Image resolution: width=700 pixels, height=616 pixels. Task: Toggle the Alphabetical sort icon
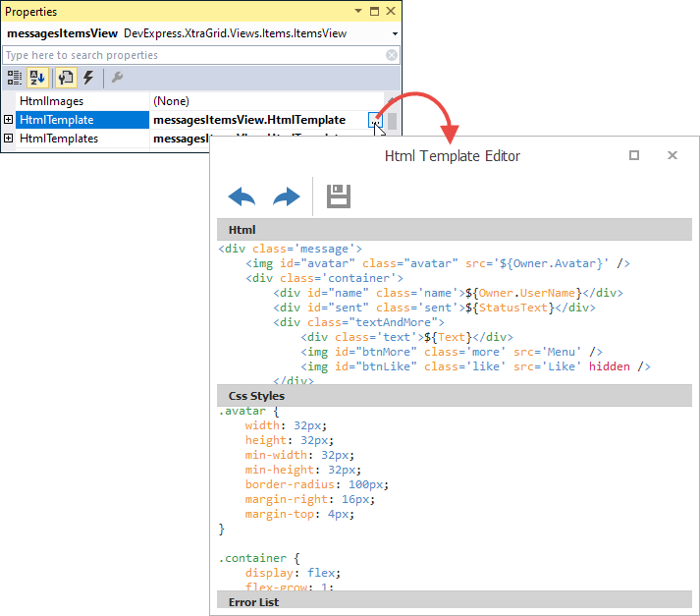pyautogui.click(x=37, y=78)
